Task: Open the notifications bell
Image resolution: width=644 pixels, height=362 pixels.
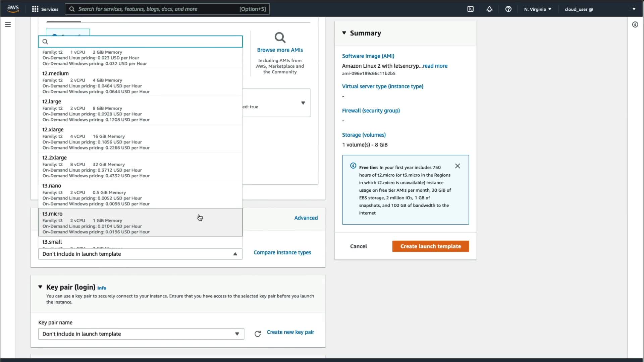Action: [x=489, y=9]
